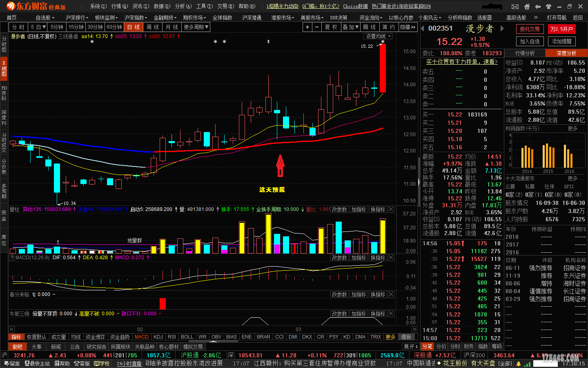The width and height of the screenshot is (588, 368).
Task: Click the 加入自选 button
Action: pos(530,41)
